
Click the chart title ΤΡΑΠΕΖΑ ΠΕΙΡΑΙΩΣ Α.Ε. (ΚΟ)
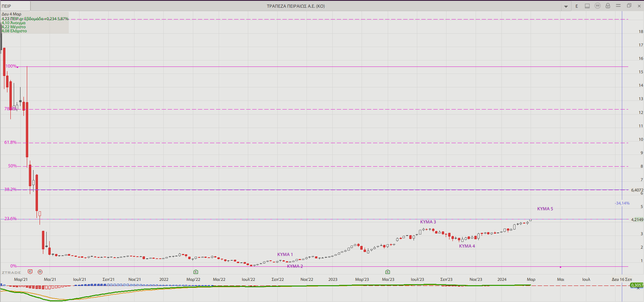coord(296,6)
